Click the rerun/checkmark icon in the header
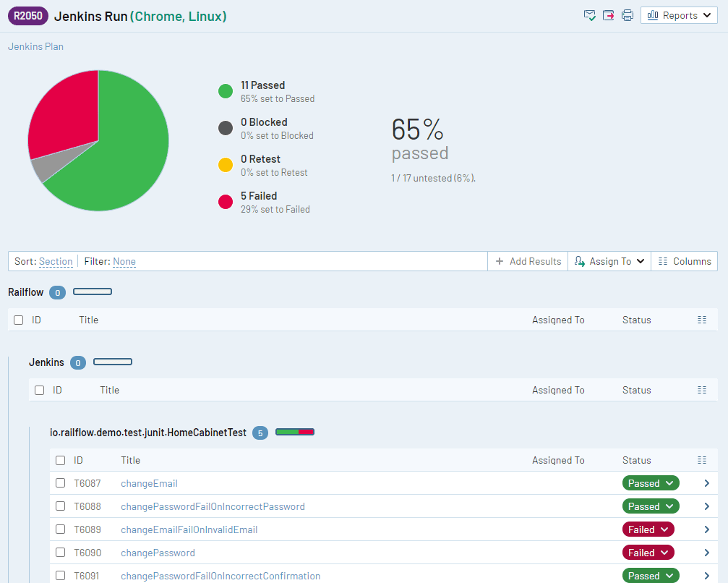Image resolution: width=728 pixels, height=583 pixels. pyautogui.click(x=589, y=15)
